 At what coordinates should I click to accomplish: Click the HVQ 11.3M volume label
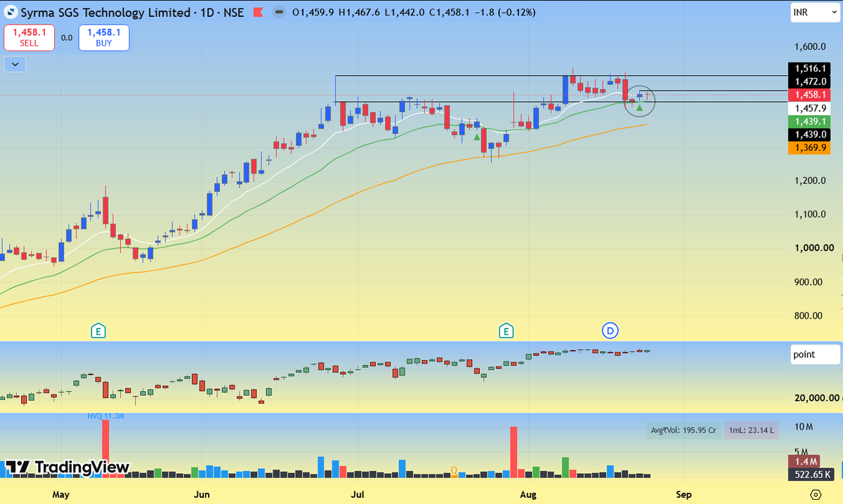click(x=106, y=416)
